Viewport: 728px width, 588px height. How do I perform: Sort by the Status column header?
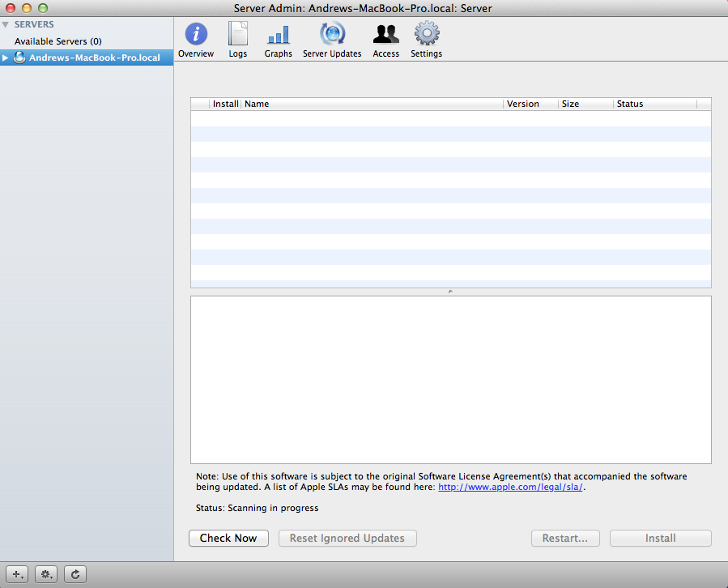point(655,104)
